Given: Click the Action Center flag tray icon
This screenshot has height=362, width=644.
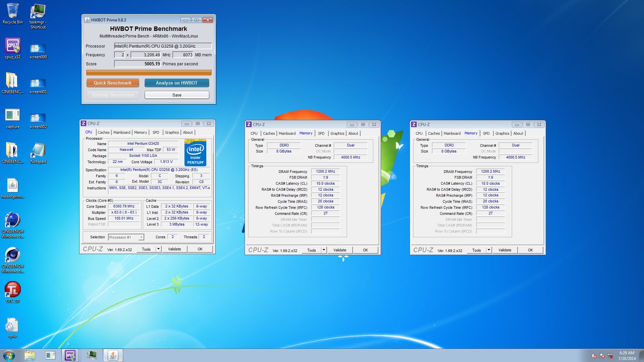Looking at the screenshot, I should (602, 356).
